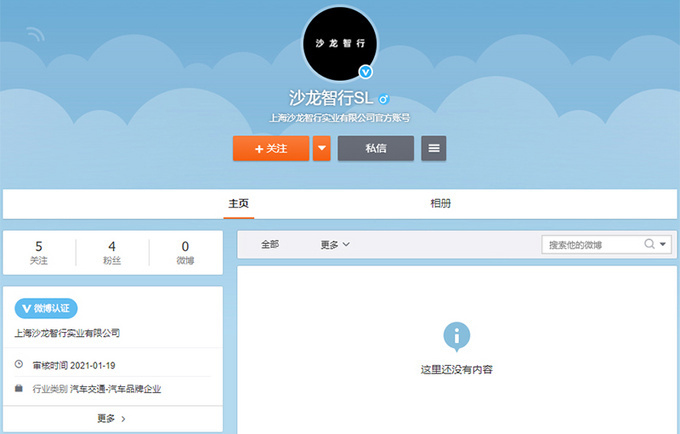
Task: Click the 沙龙智行SL profile name
Action: (331, 98)
